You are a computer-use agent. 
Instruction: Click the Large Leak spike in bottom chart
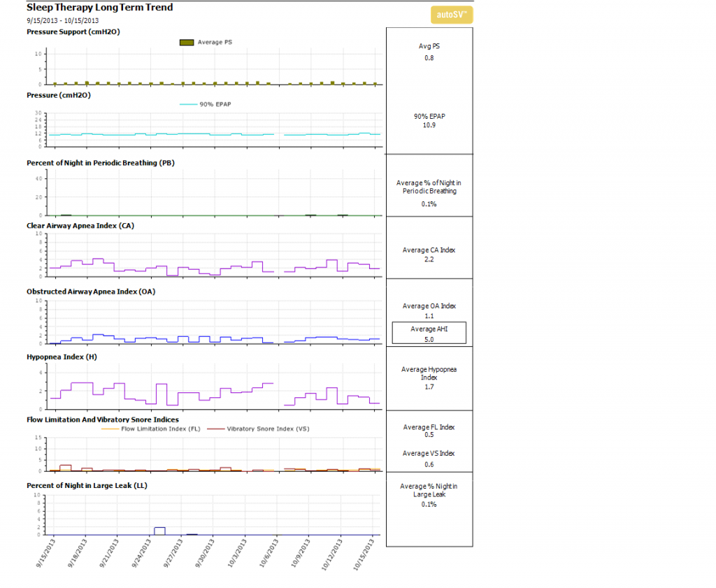[x=159, y=531]
